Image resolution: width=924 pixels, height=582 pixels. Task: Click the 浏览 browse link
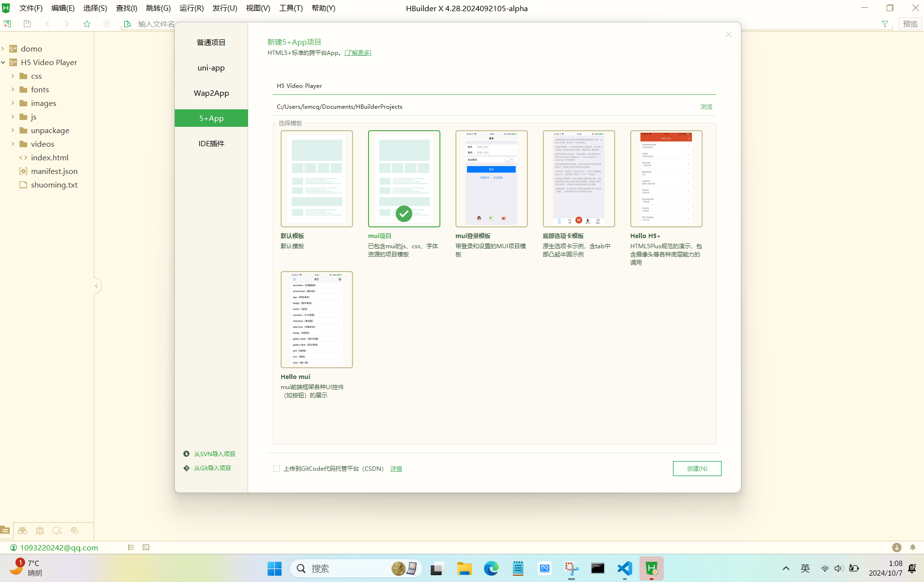pyautogui.click(x=706, y=107)
